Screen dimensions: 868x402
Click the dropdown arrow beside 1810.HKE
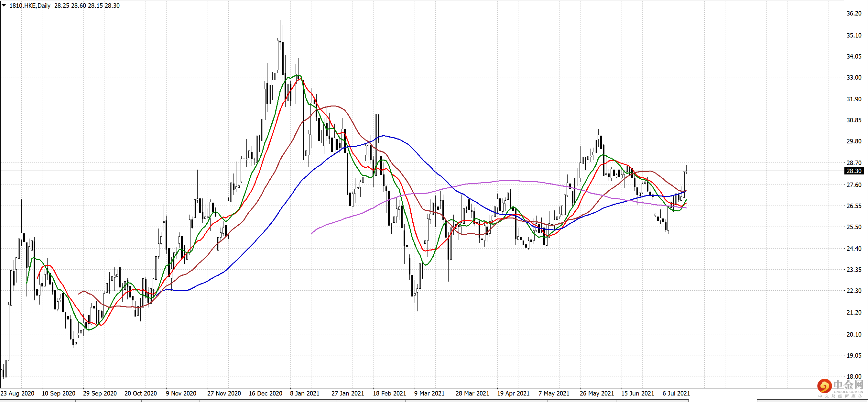(4, 6)
